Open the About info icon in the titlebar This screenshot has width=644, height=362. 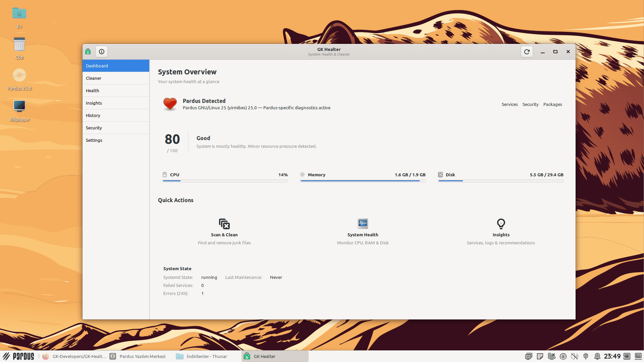(x=101, y=52)
